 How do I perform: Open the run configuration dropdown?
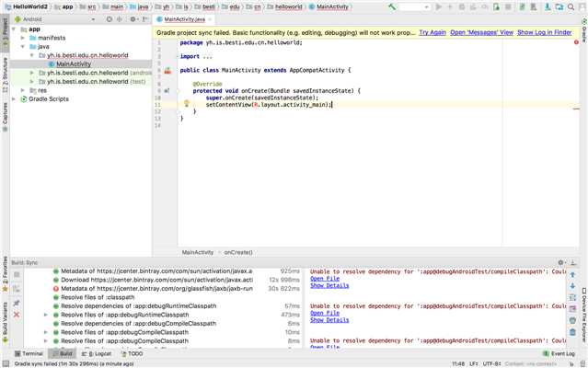(x=414, y=7)
